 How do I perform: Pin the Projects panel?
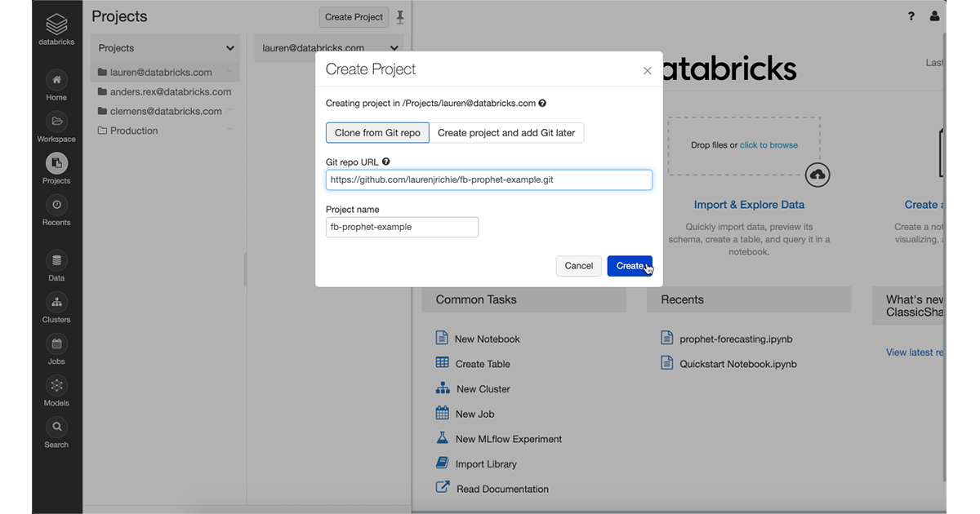[400, 16]
